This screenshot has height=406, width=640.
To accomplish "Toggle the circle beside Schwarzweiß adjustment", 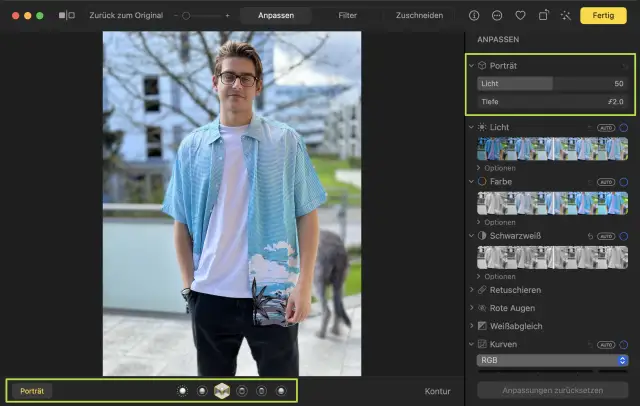I will 623,236.
